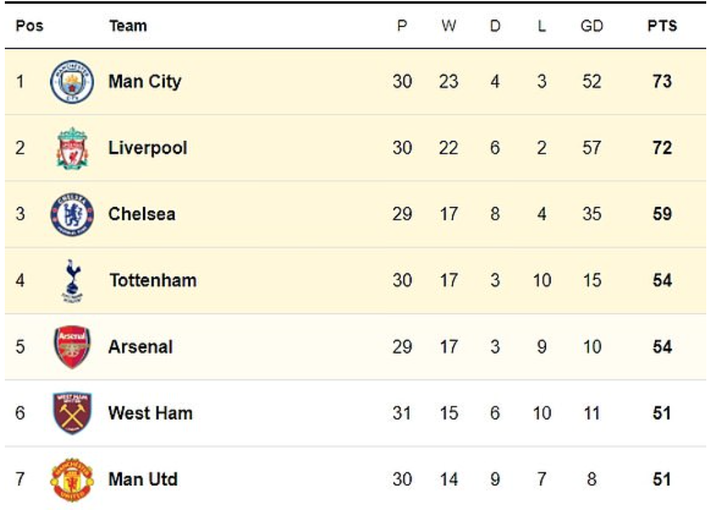Click the Liverpool club crest
The image size is (720, 512).
click(x=71, y=148)
